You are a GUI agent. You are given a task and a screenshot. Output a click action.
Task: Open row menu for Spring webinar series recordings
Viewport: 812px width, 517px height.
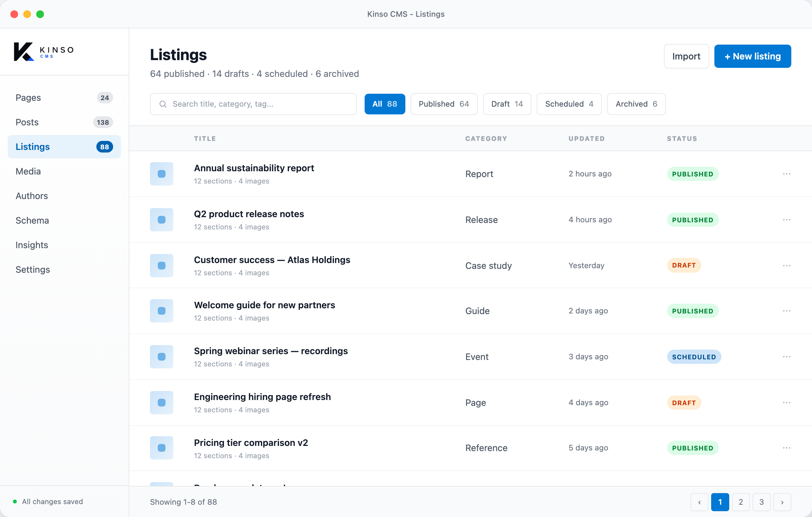coord(786,357)
